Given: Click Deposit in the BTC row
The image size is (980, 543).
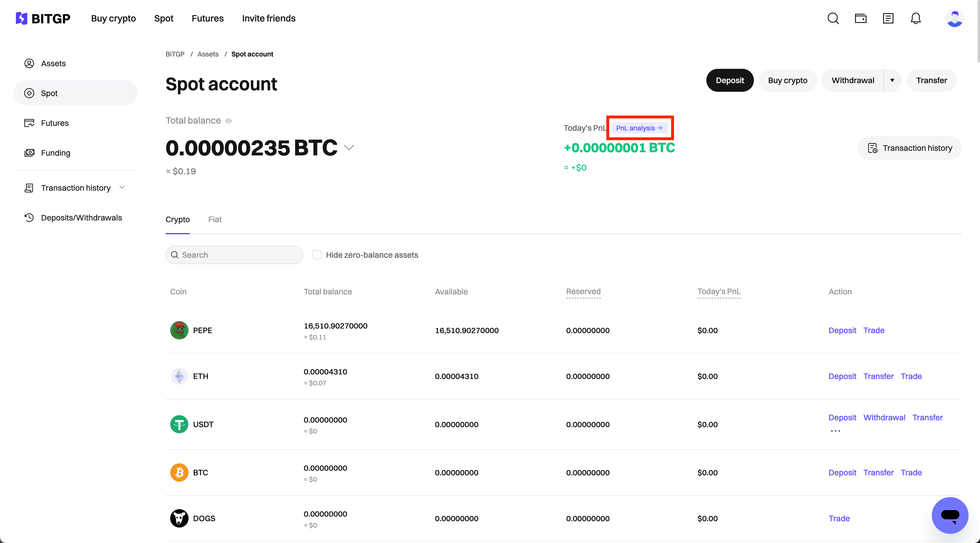Looking at the screenshot, I should pyautogui.click(x=842, y=472).
